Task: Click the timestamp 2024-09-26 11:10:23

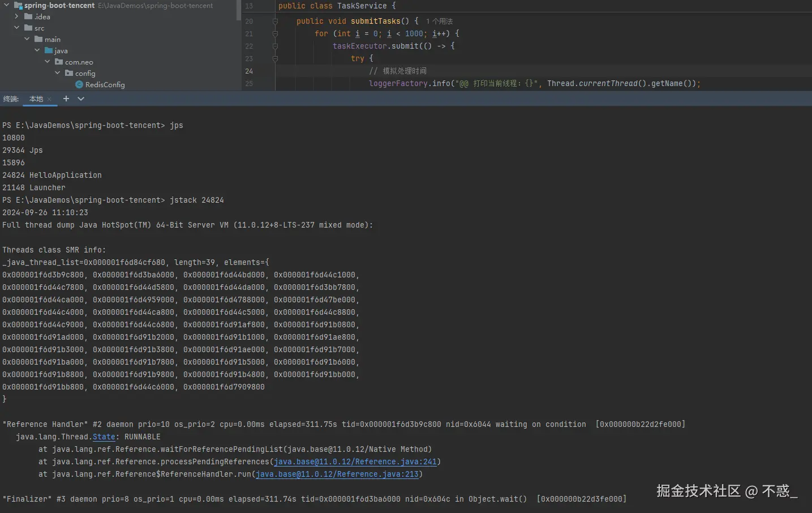Action: pyautogui.click(x=45, y=212)
